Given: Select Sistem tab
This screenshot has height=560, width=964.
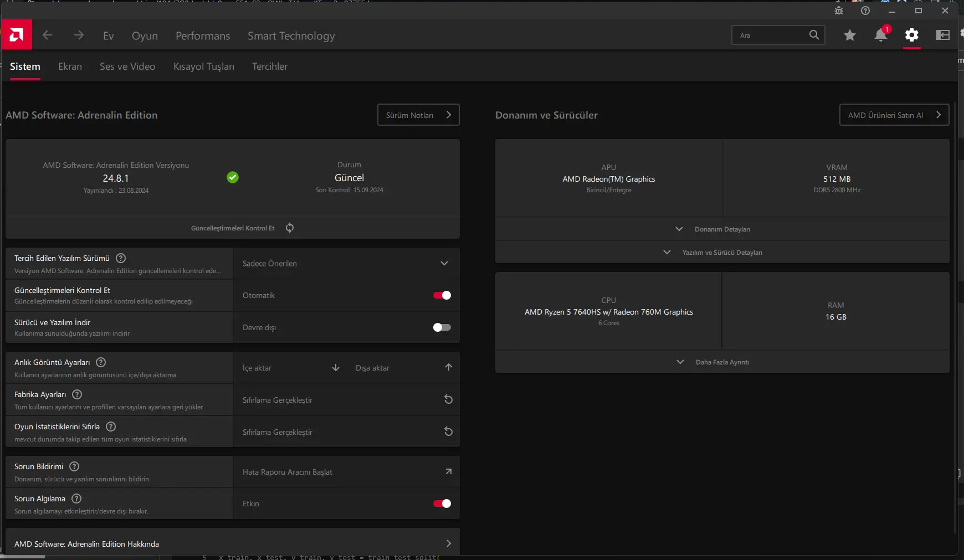Looking at the screenshot, I should pos(25,66).
